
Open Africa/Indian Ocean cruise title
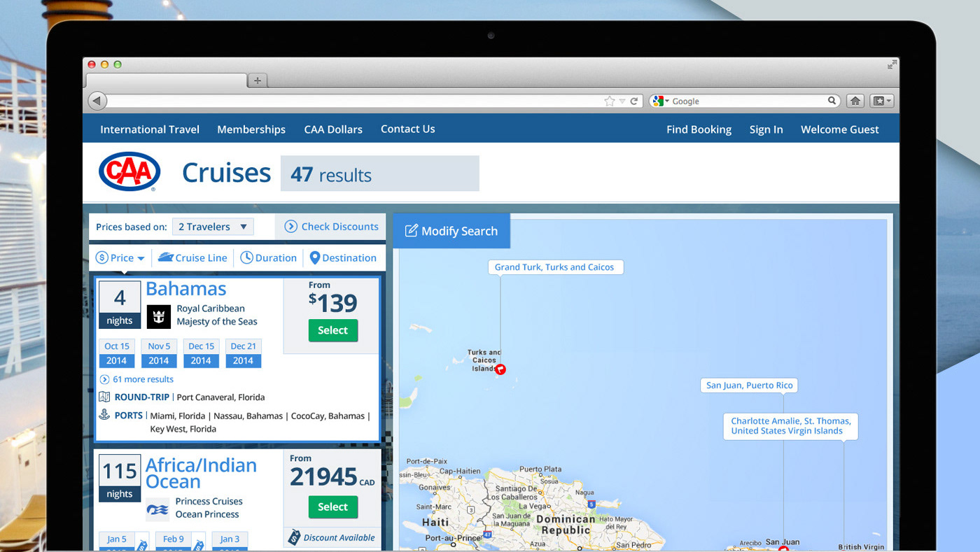[201, 474]
